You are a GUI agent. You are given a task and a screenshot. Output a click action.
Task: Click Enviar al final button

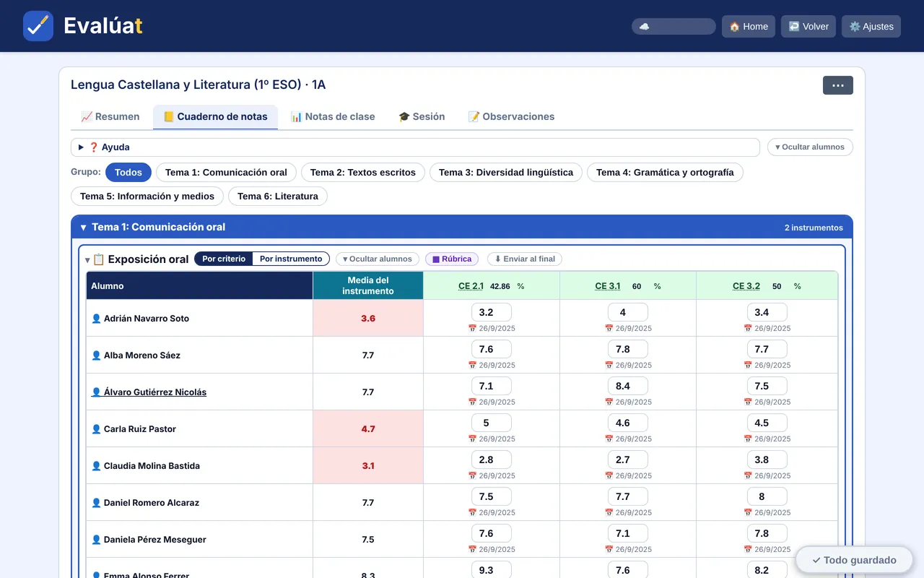pos(525,259)
